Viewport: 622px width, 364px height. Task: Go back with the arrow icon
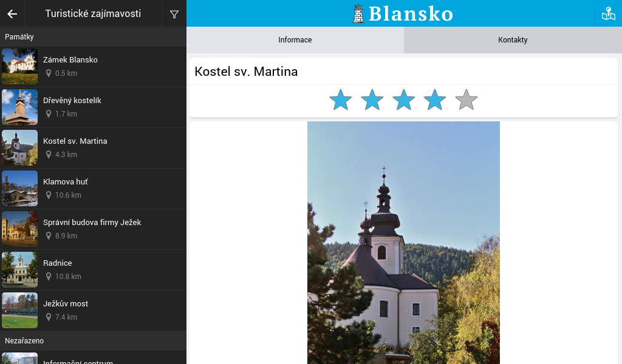click(x=12, y=14)
